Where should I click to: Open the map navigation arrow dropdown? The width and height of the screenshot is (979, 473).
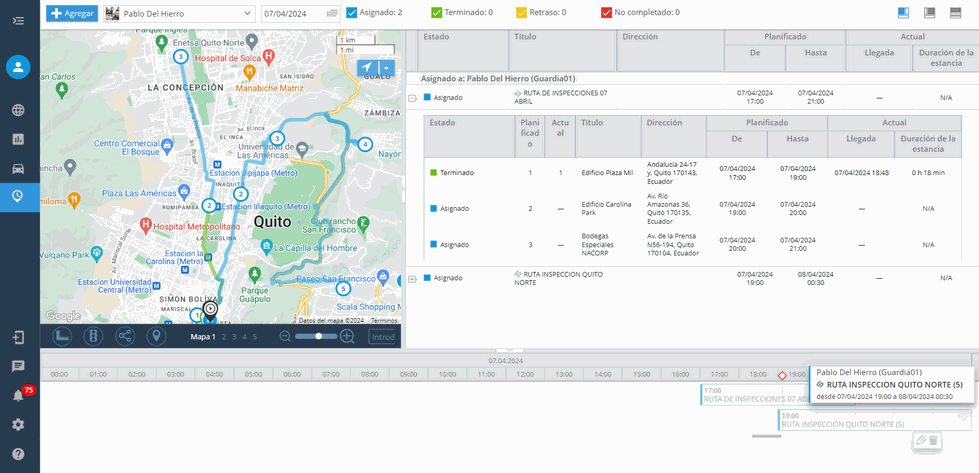point(387,68)
